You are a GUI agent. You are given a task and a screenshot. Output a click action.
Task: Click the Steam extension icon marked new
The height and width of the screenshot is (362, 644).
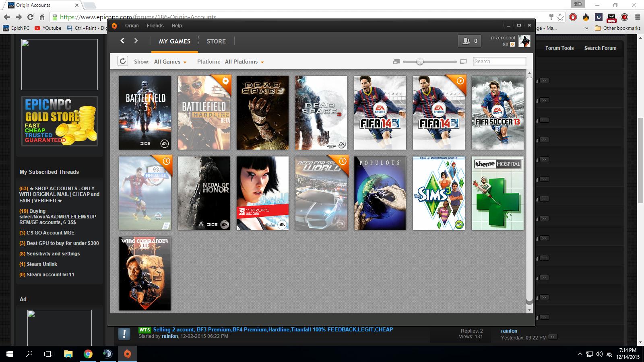pos(611,18)
